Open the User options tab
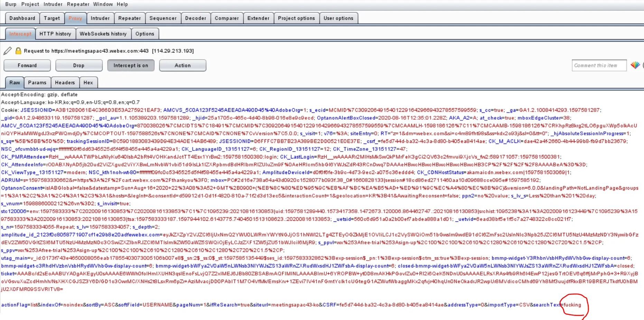 coord(338,18)
